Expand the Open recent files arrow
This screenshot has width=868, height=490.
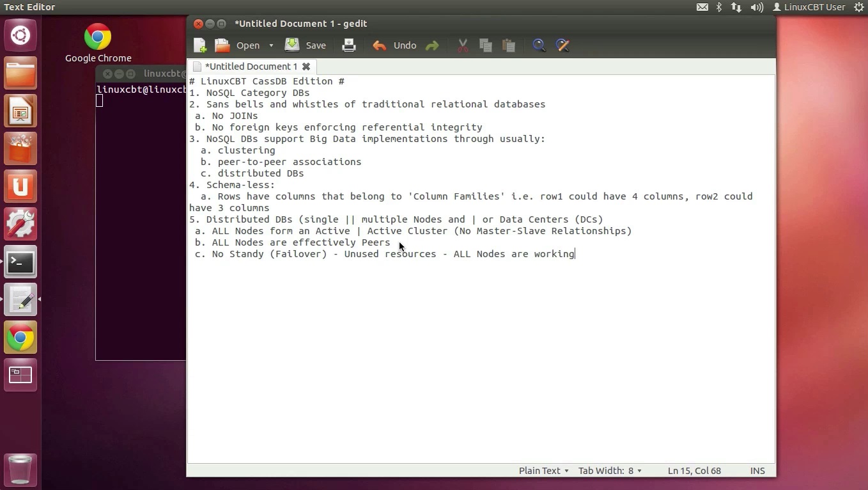pos(271,45)
